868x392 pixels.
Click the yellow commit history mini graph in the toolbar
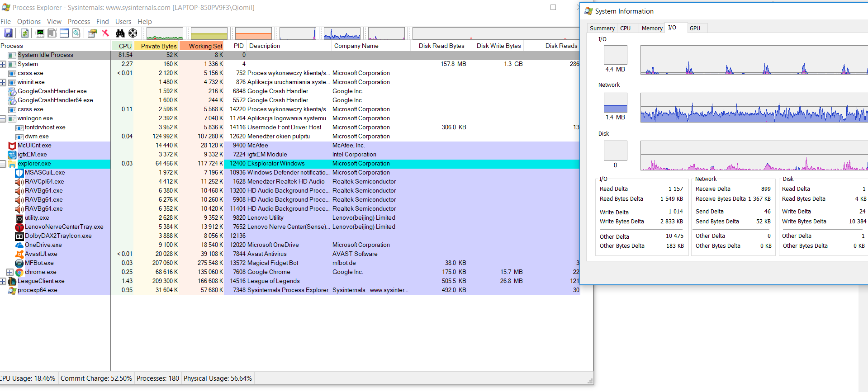209,33
